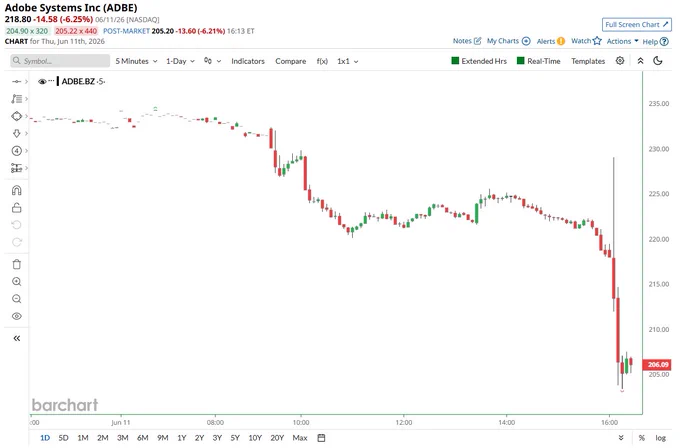
Task: Open the calendar date range icon
Action: (321, 438)
